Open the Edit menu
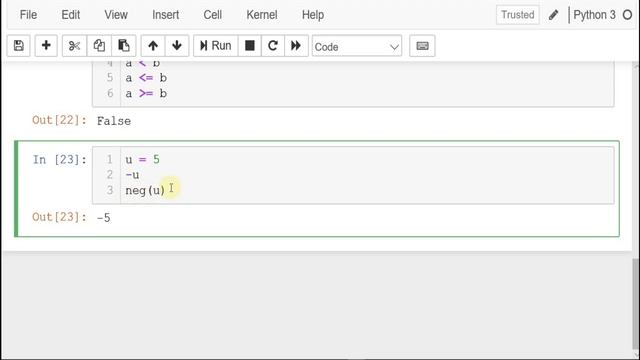Viewport: 640px width, 360px height. click(71, 15)
